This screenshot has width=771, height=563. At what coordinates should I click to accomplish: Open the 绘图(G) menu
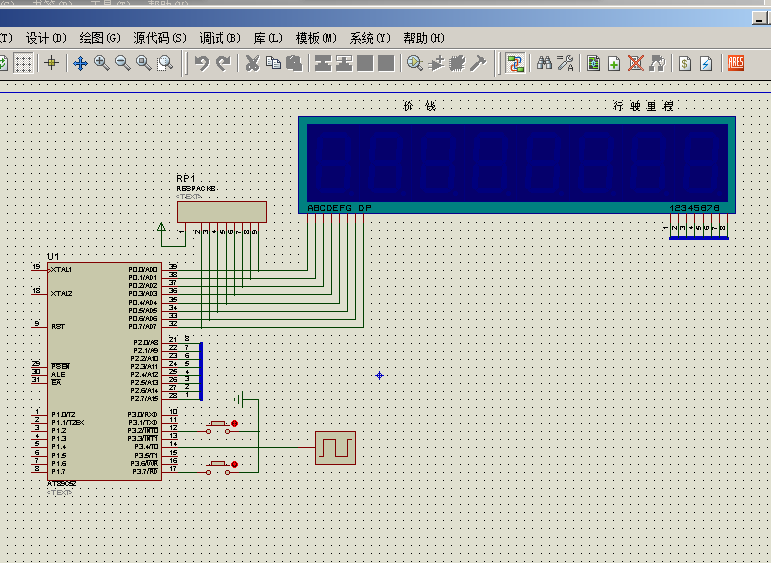click(x=100, y=38)
